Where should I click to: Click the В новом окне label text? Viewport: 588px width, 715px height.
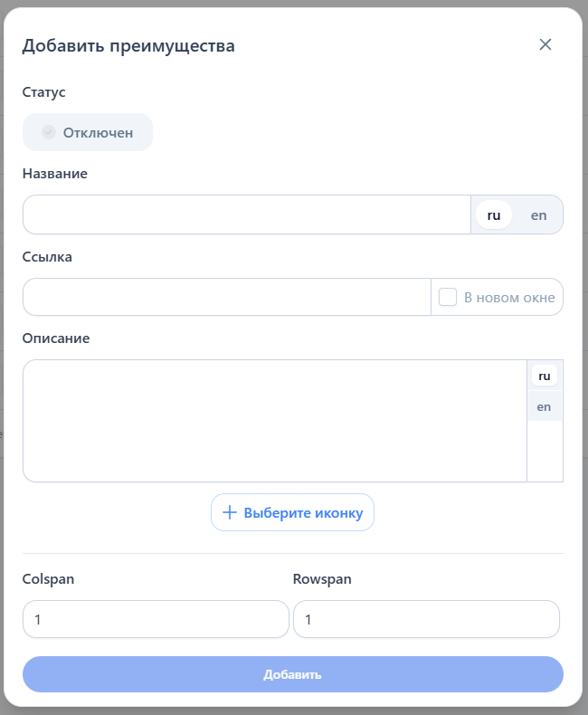pyautogui.click(x=508, y=297)
